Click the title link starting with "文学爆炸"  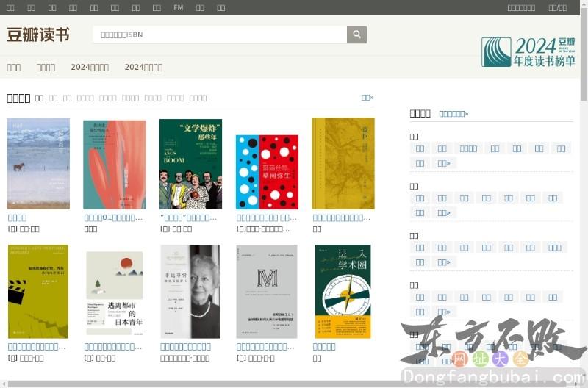(x=189, y=218)
